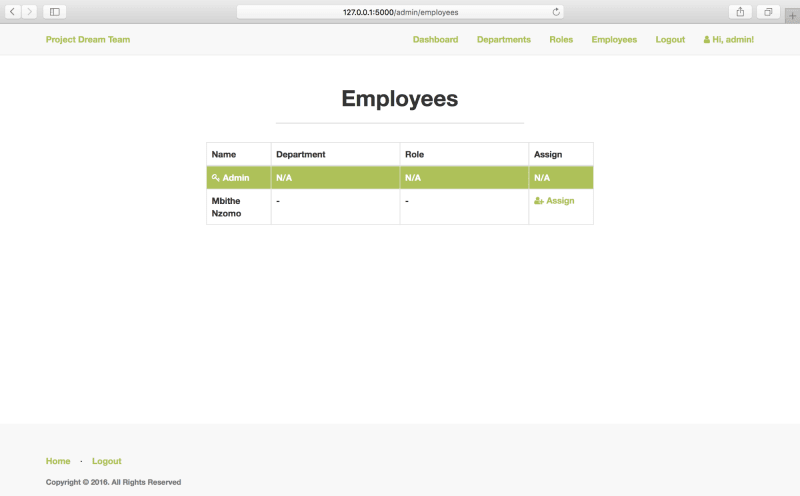
Task: Click Logout in the top navigation
Action: [670, 40]
